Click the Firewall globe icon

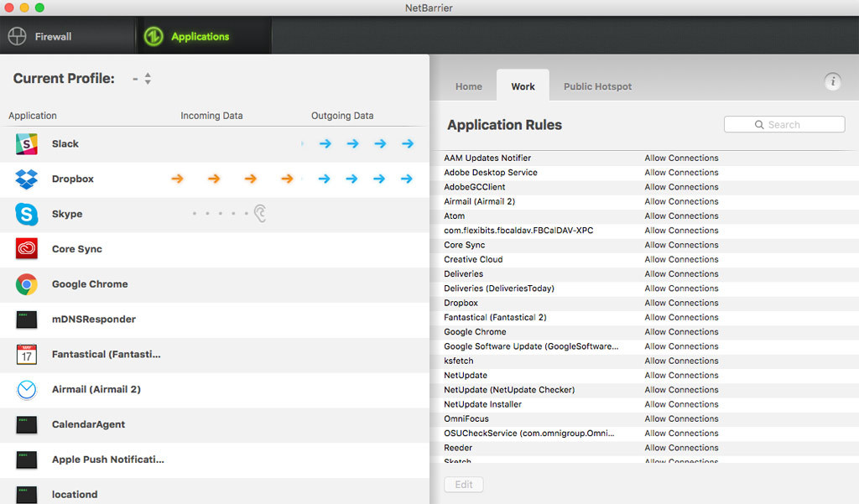click(x=17, y=36)
